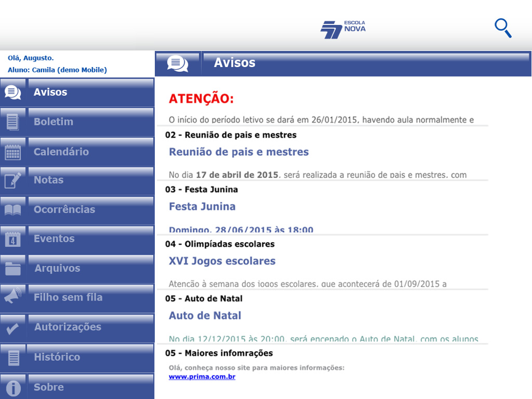Select Notas in the sidebar
The width and height of the screenshot is (532, 399).
tap(77, 180)
